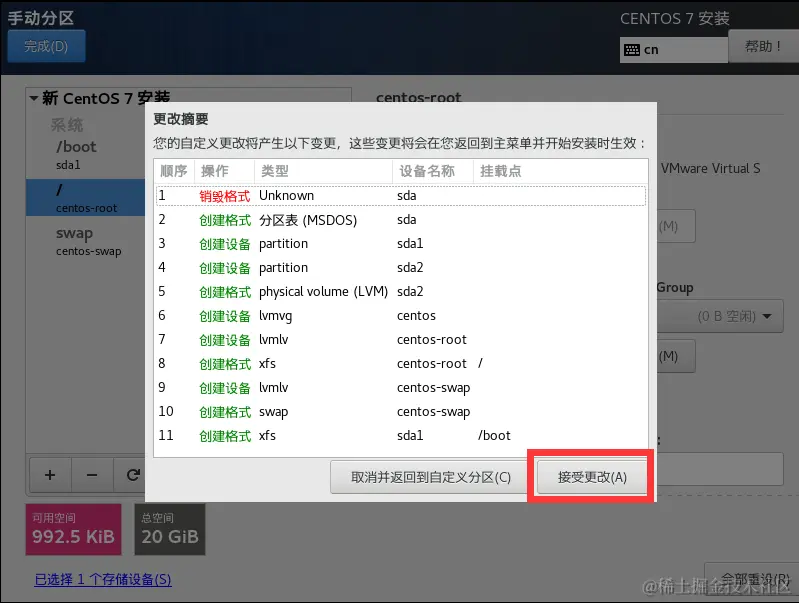Click the keyboard layout icon next to cn
This screenshot has width=799, height=603.
632,50
